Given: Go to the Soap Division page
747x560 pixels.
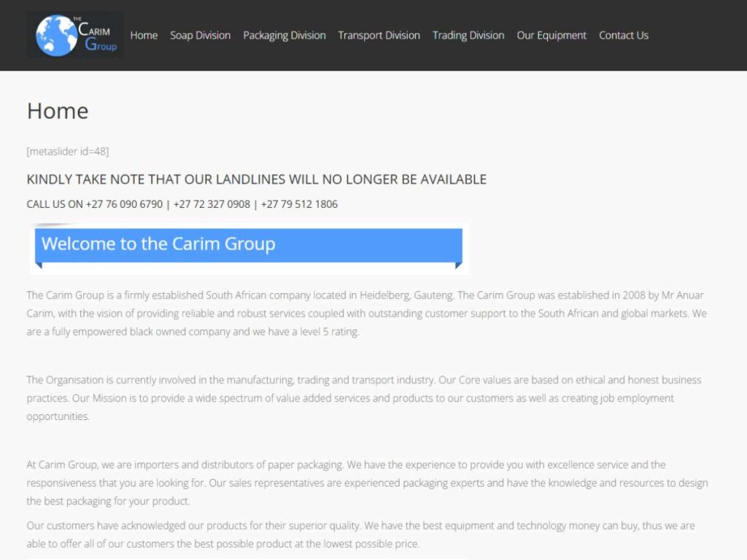Looking at the screenshot, I should 200,36.
